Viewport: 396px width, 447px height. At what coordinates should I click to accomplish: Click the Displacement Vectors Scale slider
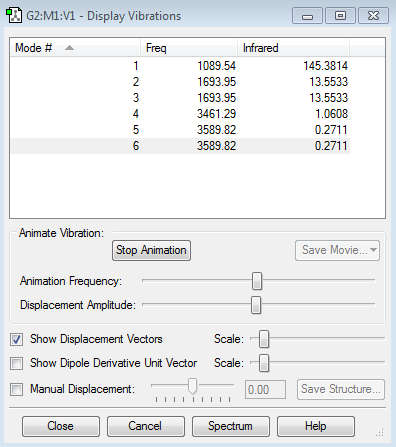[264, 339]
